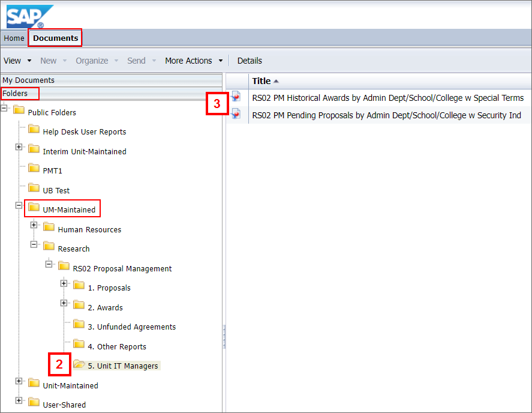
Task: Open the Organize dropdown menu
Action: coord(97,61)
